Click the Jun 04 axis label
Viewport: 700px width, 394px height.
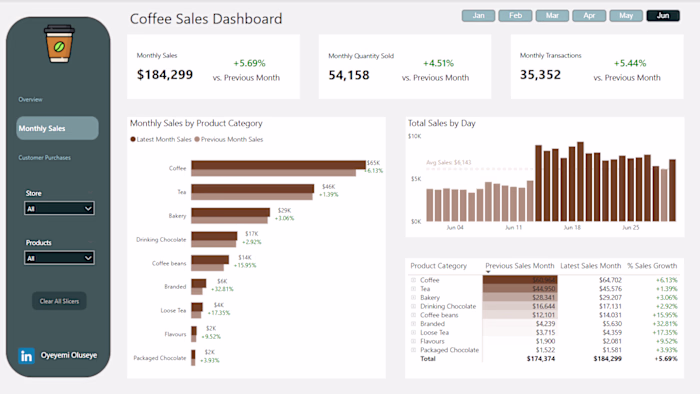click(455, 228)
